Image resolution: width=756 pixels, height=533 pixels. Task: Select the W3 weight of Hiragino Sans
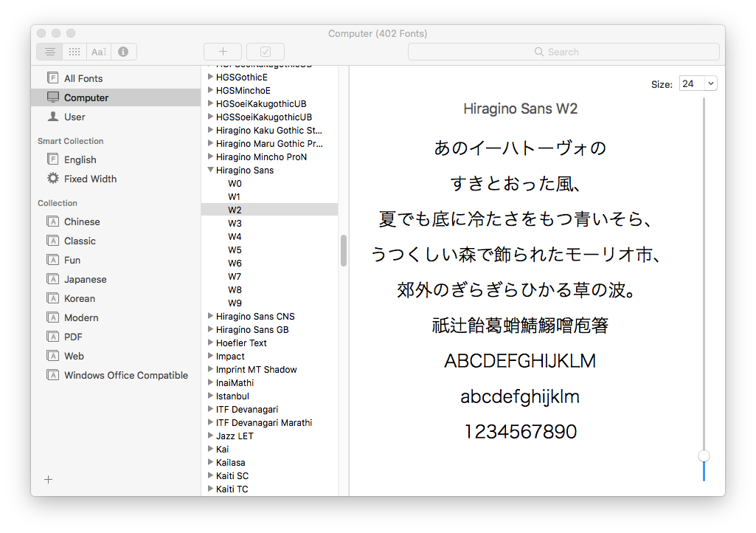[x=269, y=224]
